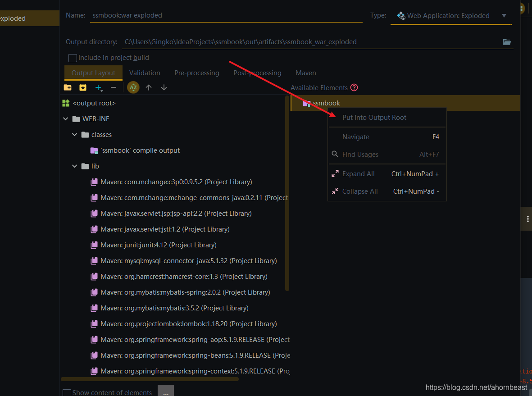Viewport: 532px width, 396px height.
Task: Click the Sort Alphabetically (AZ) icon
Action: (x=133, y=87)
